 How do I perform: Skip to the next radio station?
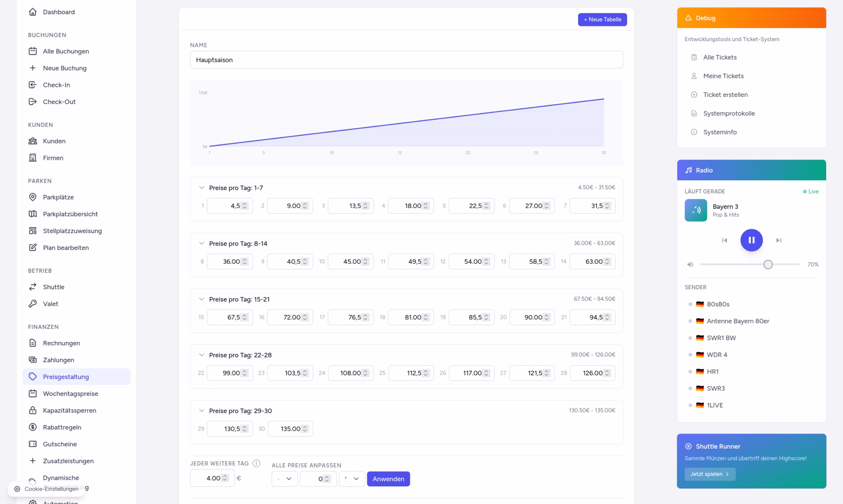778,241
